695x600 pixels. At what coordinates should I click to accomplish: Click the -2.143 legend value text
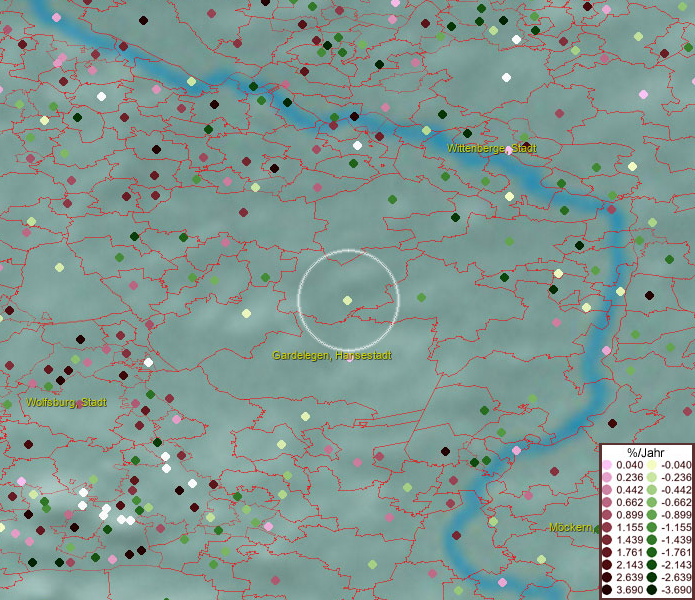pyautogui.click(x=676, y=565)
